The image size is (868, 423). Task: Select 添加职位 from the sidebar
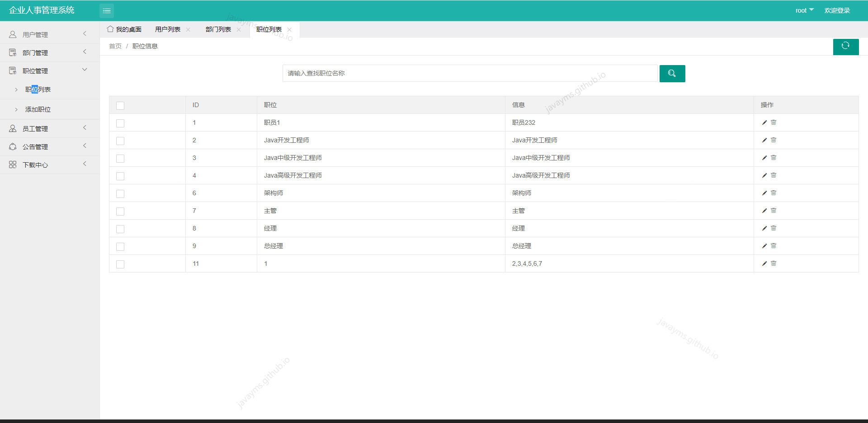click(x=37, y=109)
